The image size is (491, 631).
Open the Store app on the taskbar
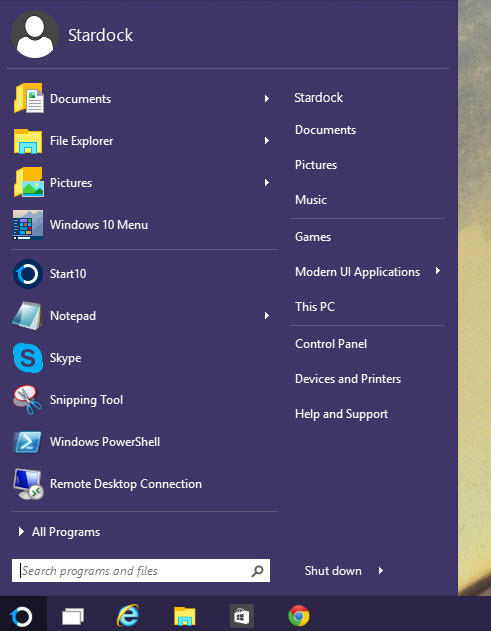pyautogui.click(x=241, y=616)
